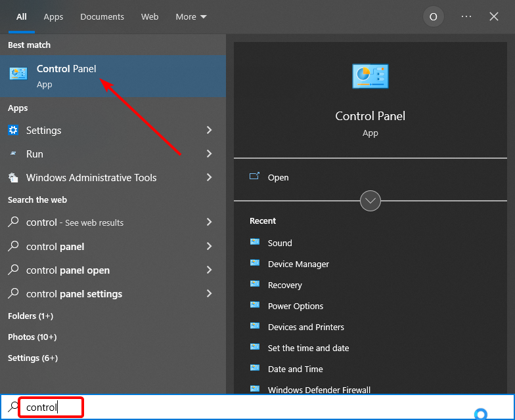Select the Web search tab

pos(150,17)
